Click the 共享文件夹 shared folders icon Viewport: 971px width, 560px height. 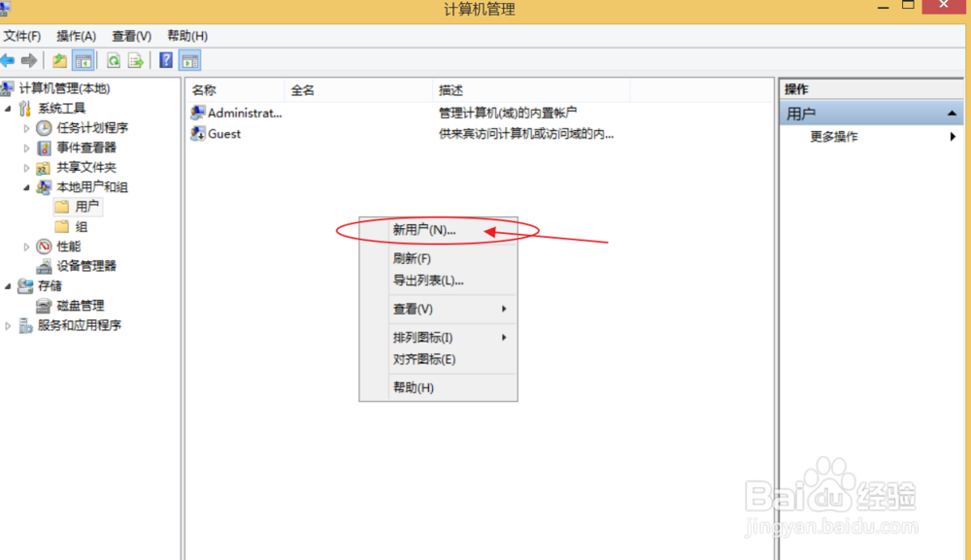(x=43, y=167)
